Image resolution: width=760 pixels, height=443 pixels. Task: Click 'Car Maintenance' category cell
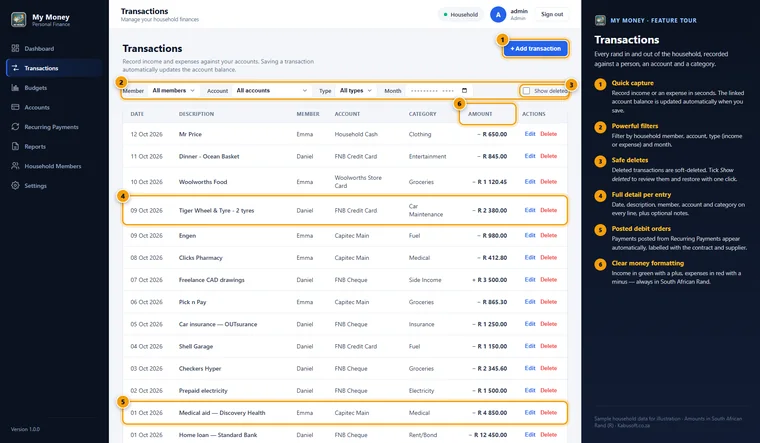(426, 210)
